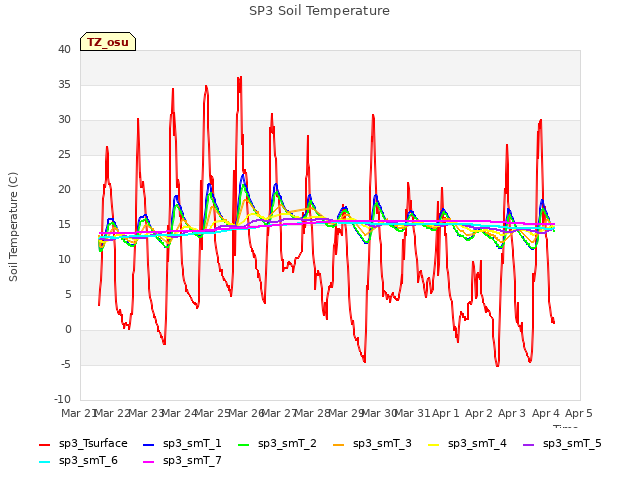Click the Mar 24 x-axis tick label
640x480 pixels.
tap(179, 413)
